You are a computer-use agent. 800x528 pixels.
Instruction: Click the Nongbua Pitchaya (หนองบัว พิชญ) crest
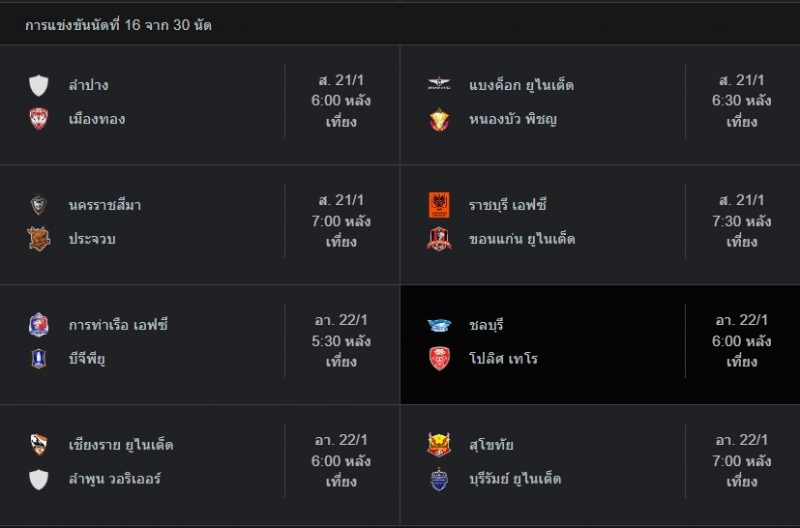coord(439,119)
